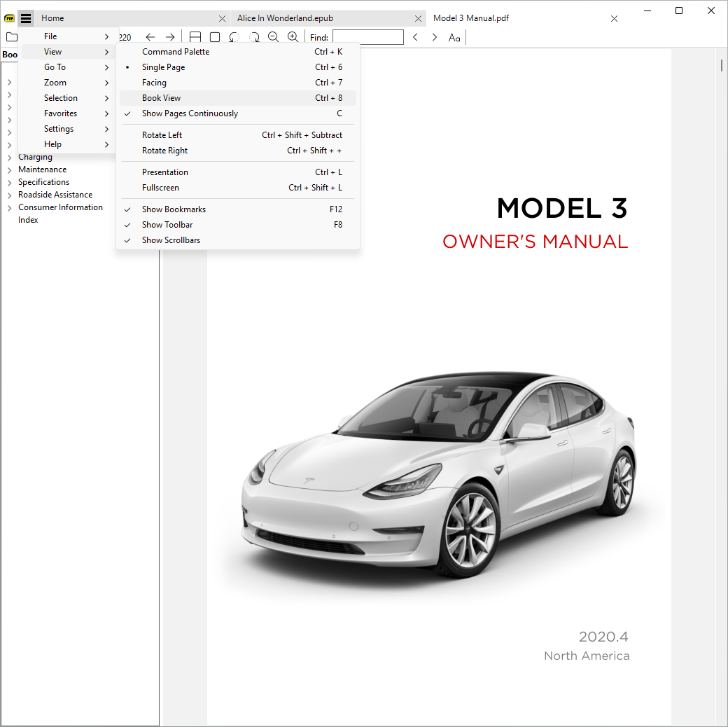Open Command Palette from the menu
Viewport: 728px width, 727px height.
click(x=238, y=52)
